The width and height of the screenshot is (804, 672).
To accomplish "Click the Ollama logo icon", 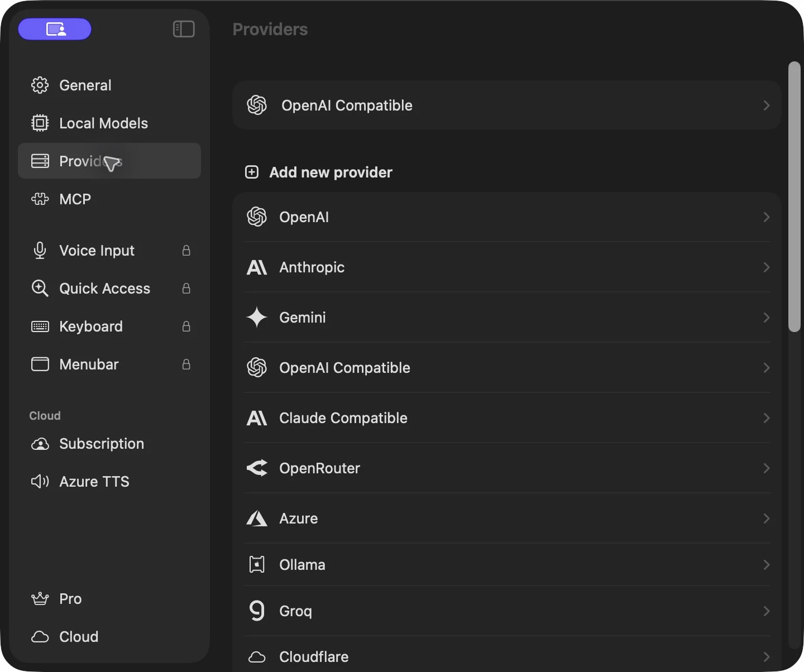I will click(x=257, y=564).
